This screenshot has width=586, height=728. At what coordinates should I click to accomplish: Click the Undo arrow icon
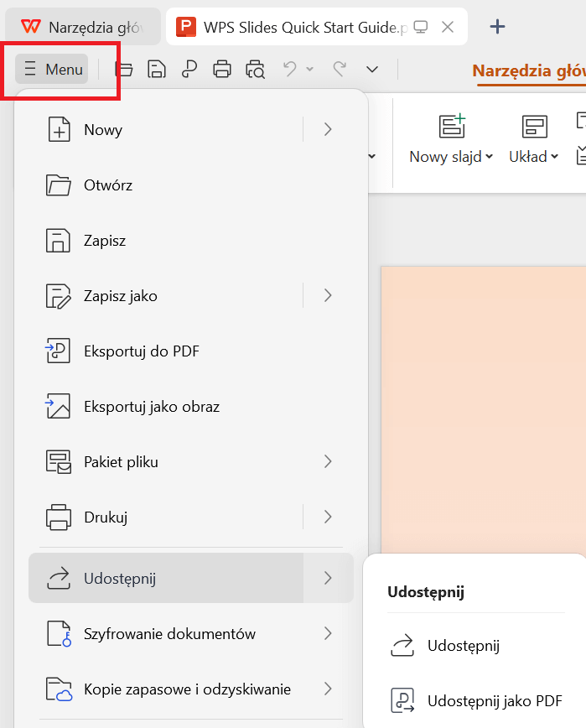coord(290,69)
